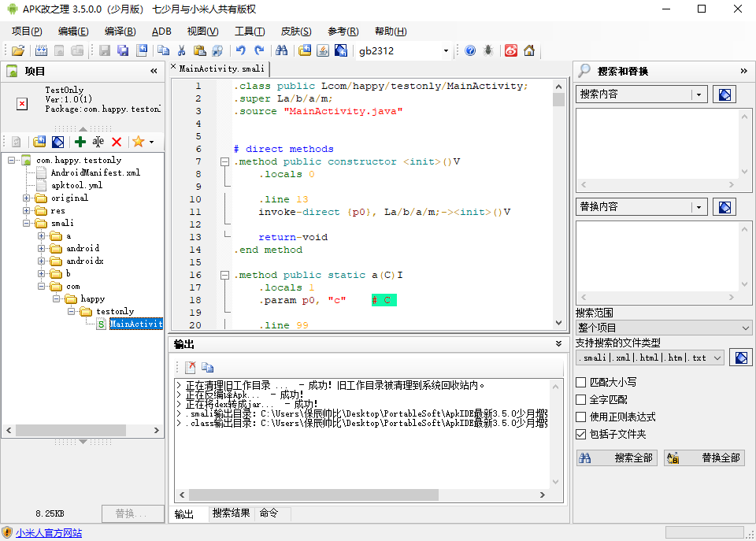Click the binoculars search icon in toolbar
This screenshot has height=541, width=756.
(282, 51)
